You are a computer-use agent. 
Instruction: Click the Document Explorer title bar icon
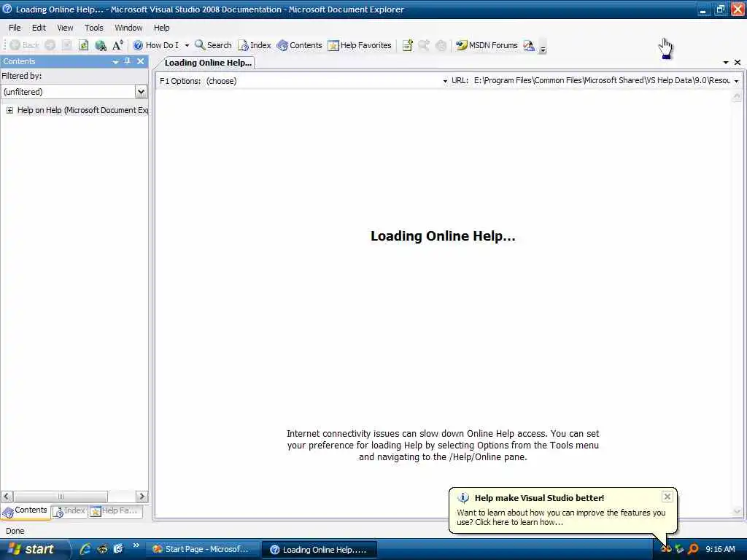tap(7, 9)
